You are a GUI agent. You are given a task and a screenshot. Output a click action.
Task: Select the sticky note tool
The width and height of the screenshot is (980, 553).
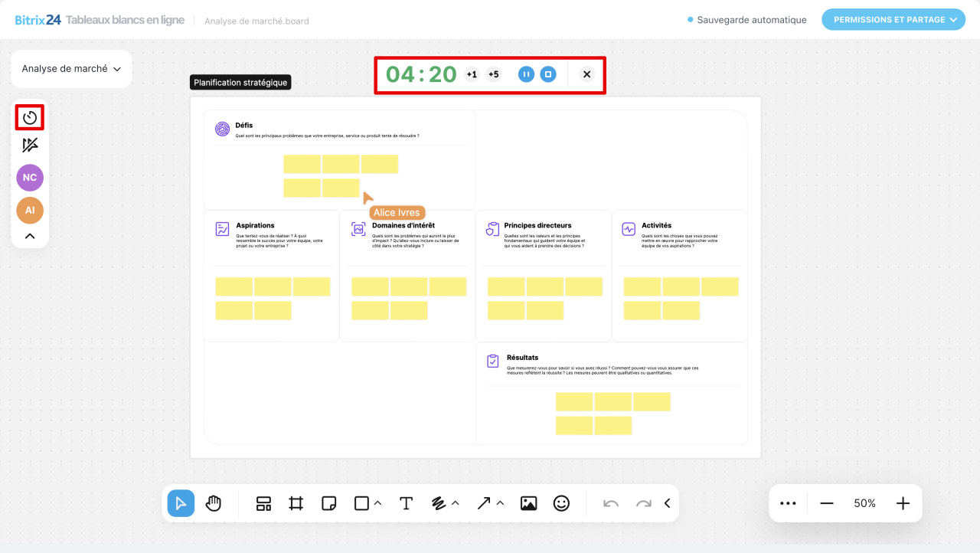point(329,503)
